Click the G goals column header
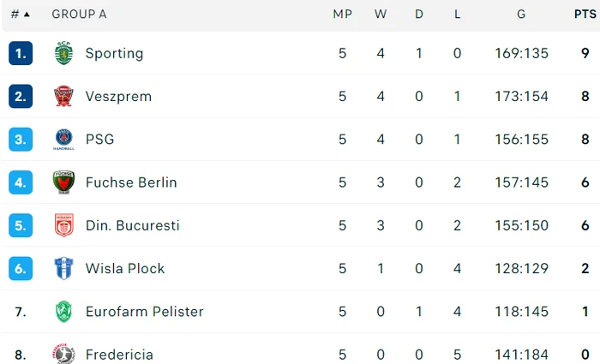The width and height of the screenshot is (600, 364). click(521, 15)
